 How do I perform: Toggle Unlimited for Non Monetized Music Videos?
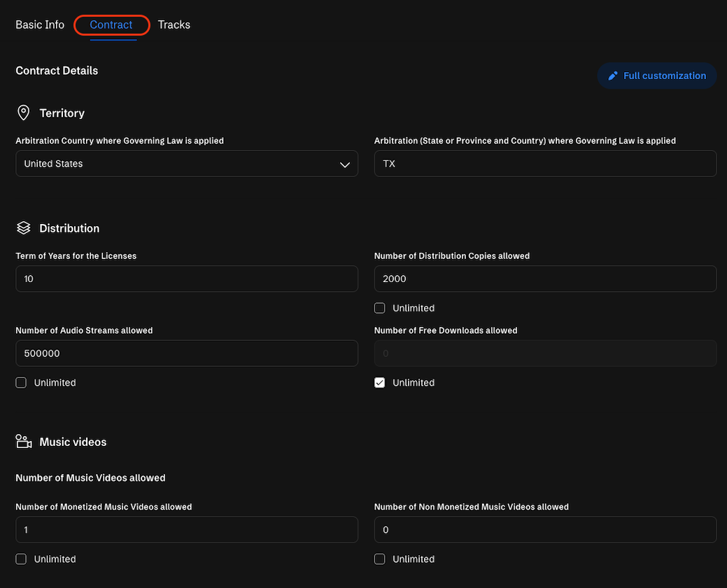point(380,559)
